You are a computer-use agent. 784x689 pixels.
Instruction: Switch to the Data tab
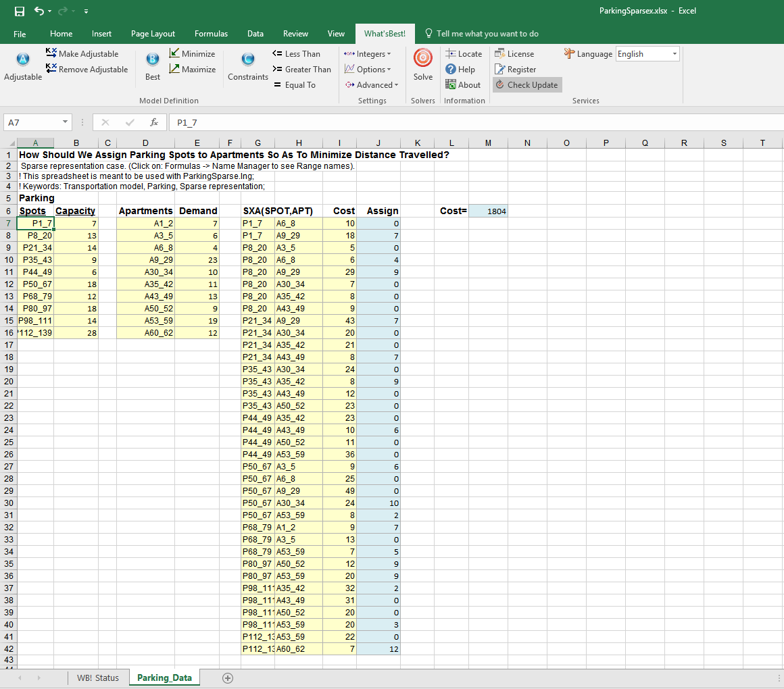coord(255,34)
